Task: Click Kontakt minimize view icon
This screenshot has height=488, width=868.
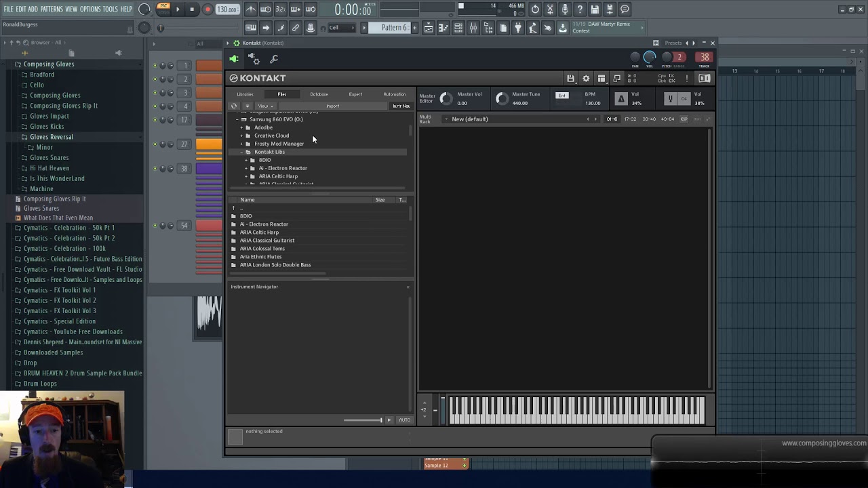Action: 616,79
